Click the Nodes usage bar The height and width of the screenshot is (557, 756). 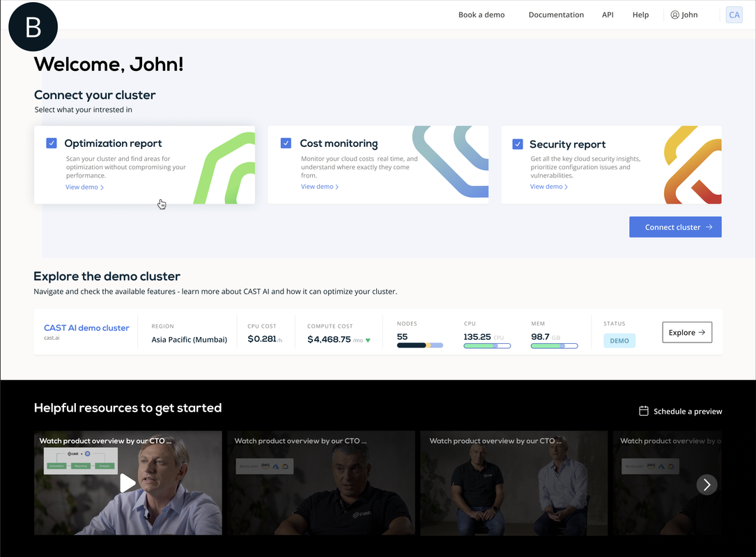point(420,345)
